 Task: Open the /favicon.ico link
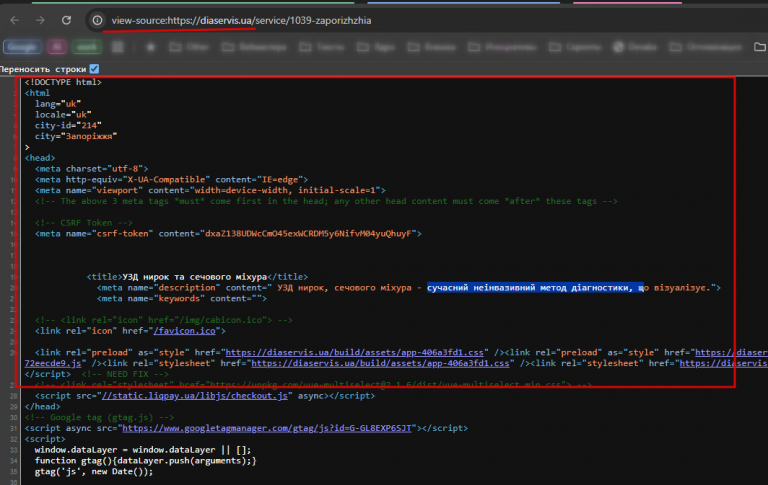pos(184,331)
